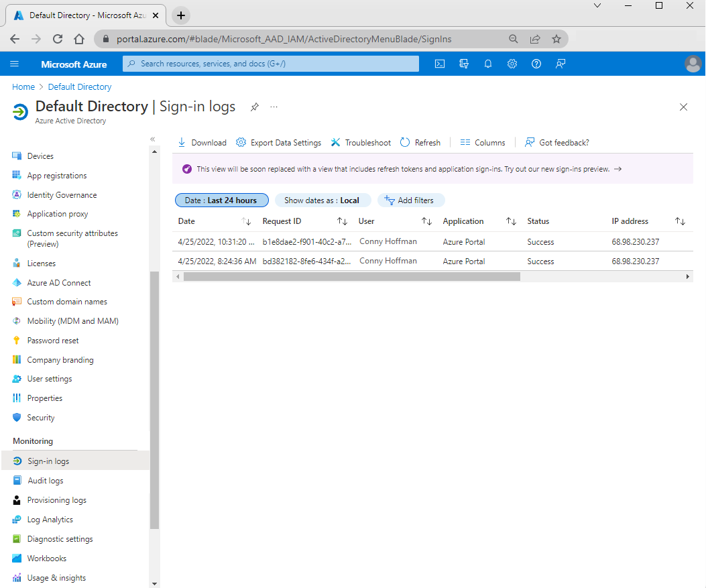
Task: Sort by the Request ID column arrows
Action: click(342, 221)
